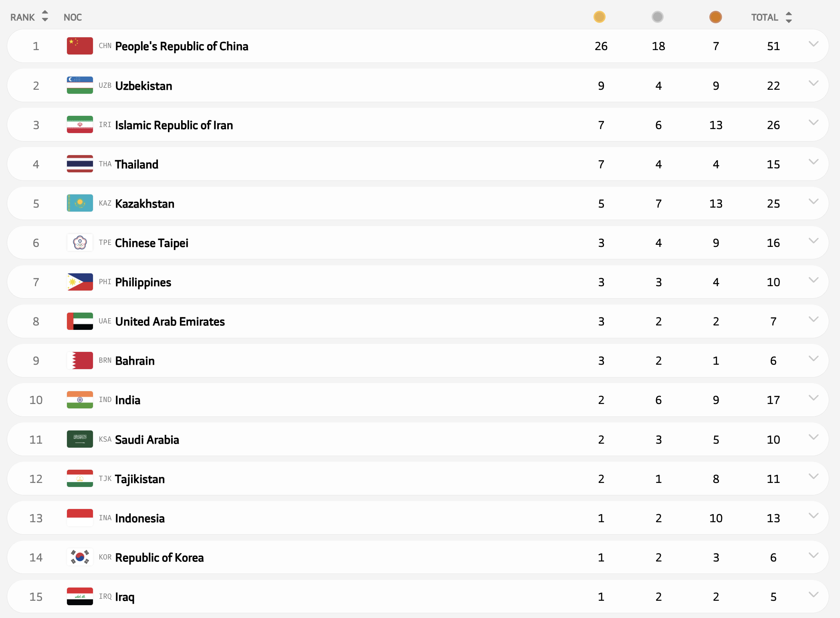
Task: Click the Uzbekistan flag icon
Action: coord(80,85)
